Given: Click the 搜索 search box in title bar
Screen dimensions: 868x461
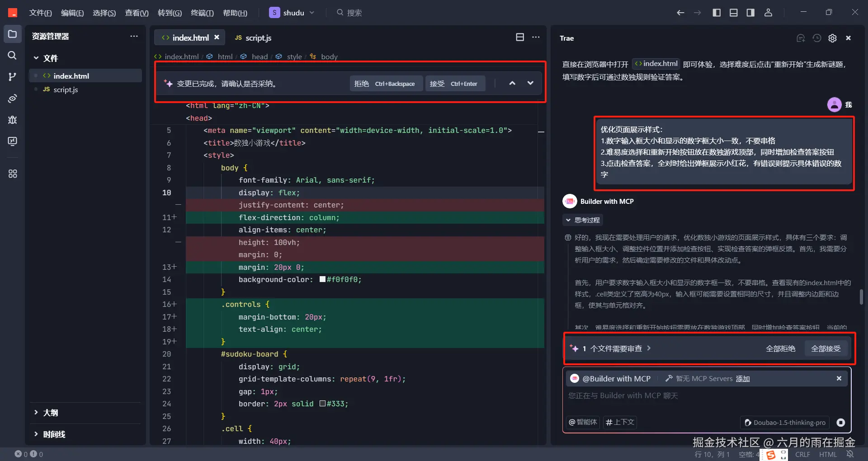Looking at the screenshot, I should click(x=349, y=13).
